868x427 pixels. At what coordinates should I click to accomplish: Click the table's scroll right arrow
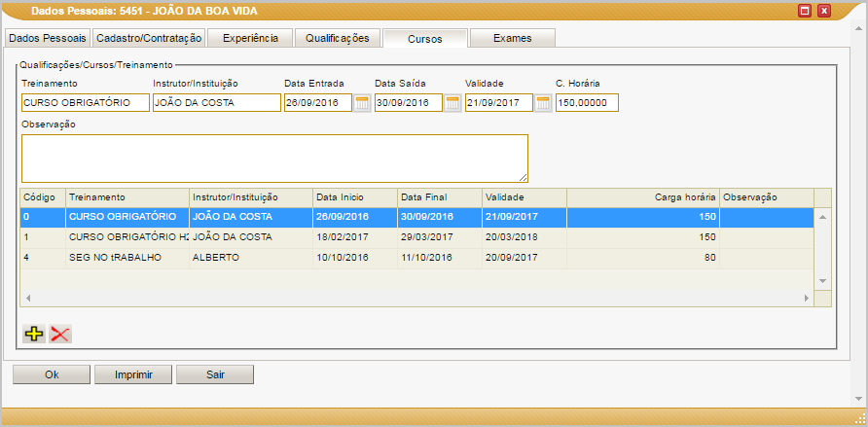pos(807,299)
